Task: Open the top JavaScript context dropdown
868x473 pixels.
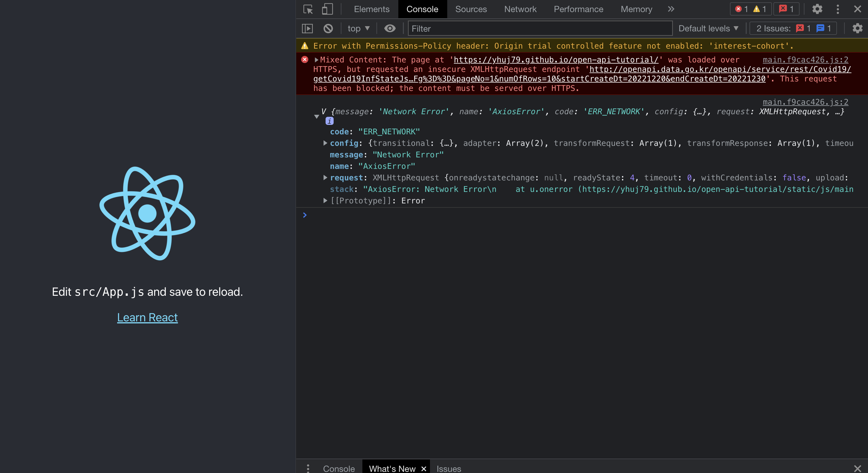Action: pyautogui.click(x=359, y=28)
